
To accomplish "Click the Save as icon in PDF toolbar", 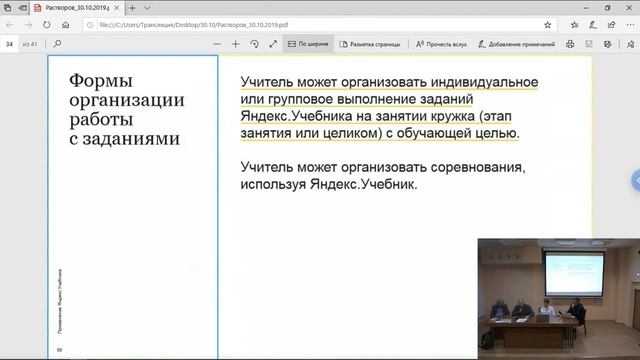I will click(607, 44).
